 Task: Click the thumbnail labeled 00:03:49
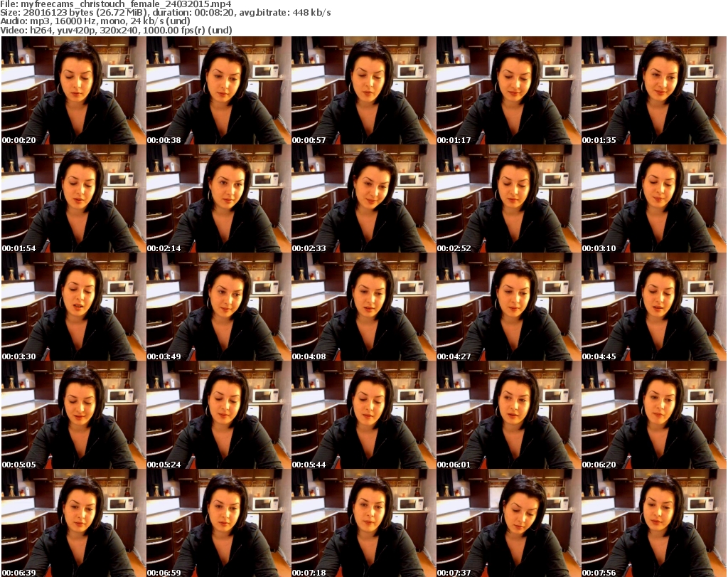point(218,307)
